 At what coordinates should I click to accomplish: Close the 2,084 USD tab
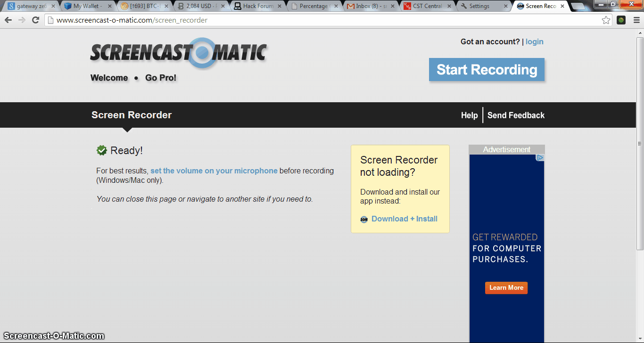coord(223,6)
